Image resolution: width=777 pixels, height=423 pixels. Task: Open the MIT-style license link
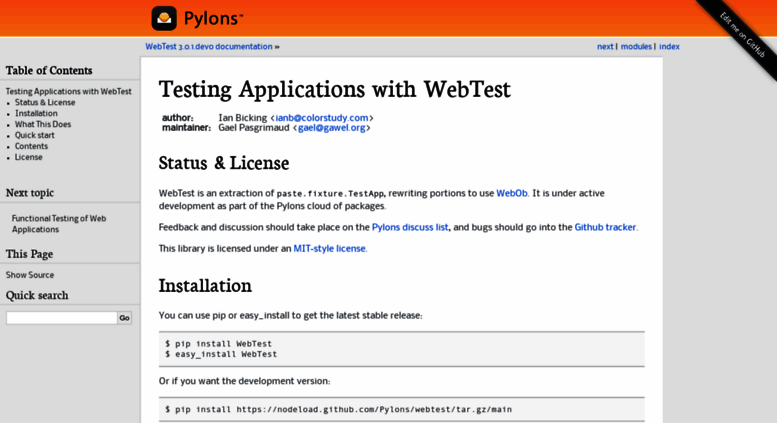click(329, 249)
